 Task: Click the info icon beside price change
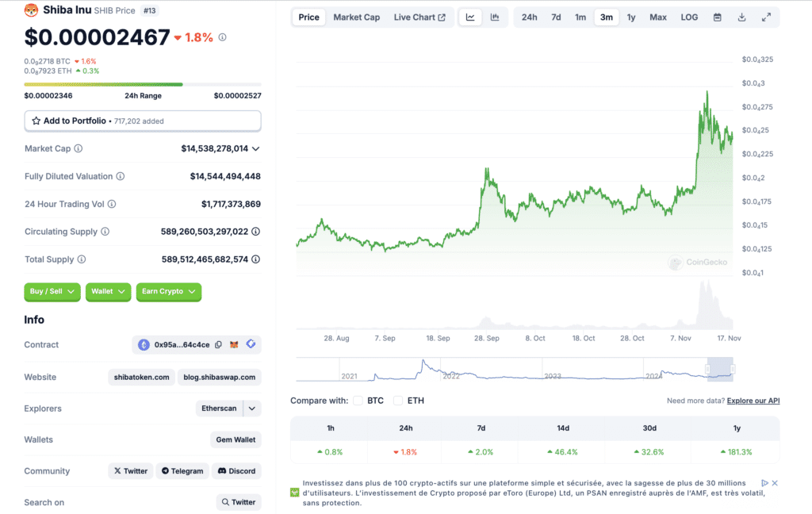pyautogui.click(x=222, y=37)
